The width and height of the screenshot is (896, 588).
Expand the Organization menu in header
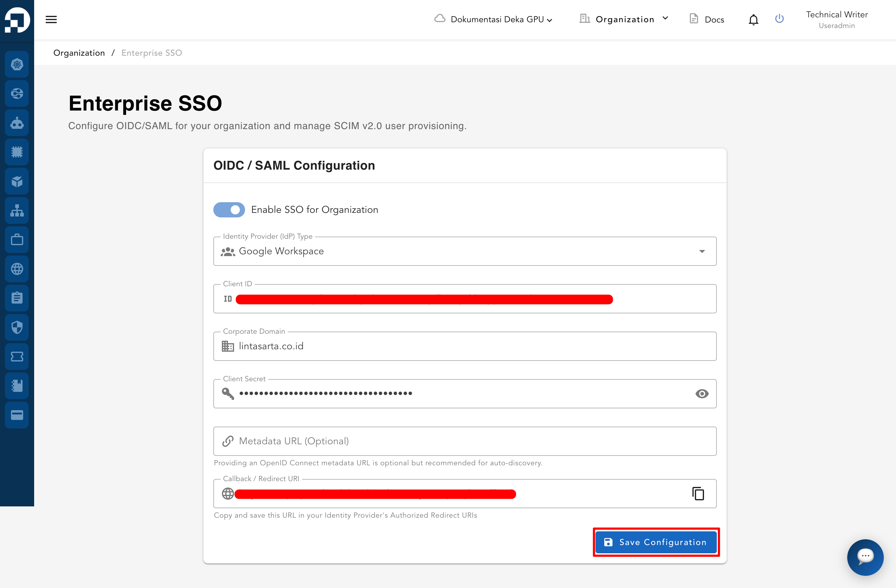click(x=624, y=19)
